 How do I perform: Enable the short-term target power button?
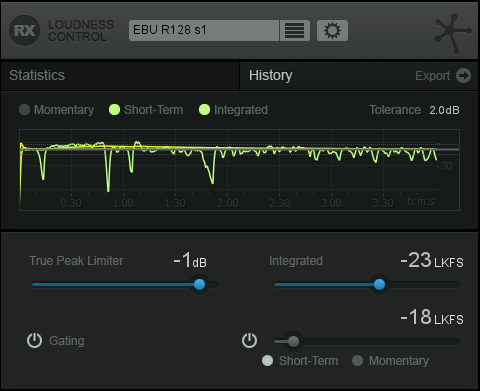249,341
